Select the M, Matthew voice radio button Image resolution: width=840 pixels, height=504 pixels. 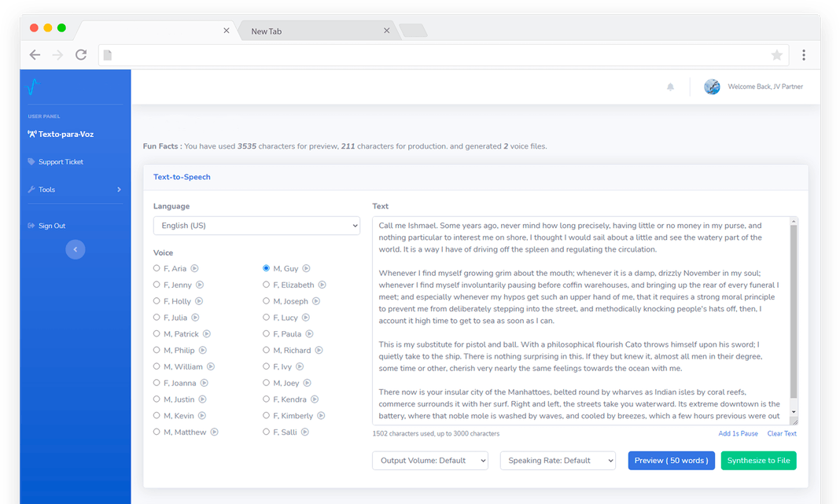[157, 432]
